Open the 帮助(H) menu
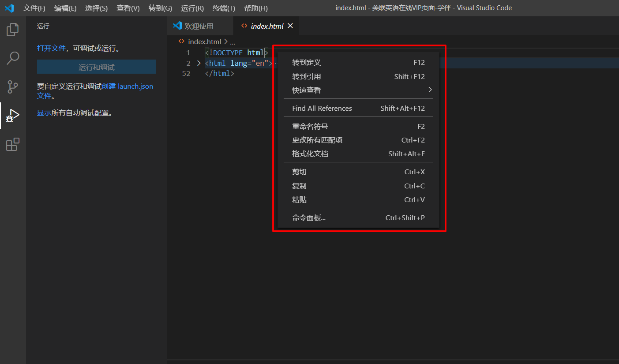Image resolution: width=619 pixels, height=364 pixels. pos(256,8)
